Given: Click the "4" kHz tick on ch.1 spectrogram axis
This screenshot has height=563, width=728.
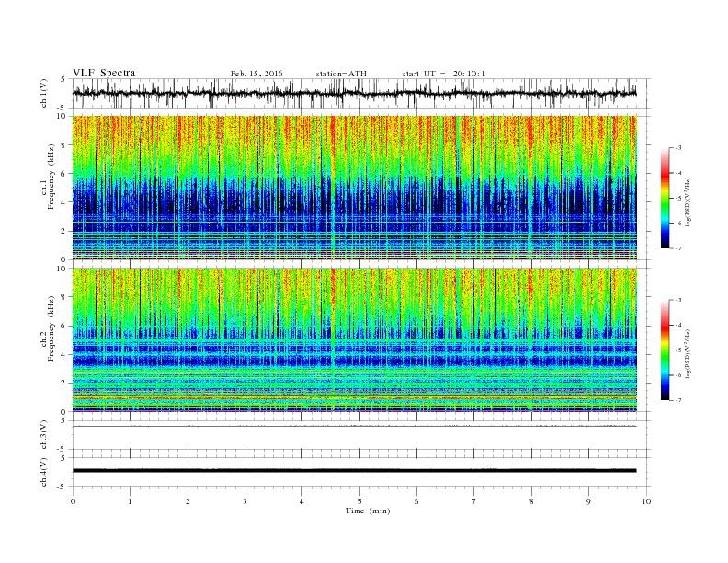Looking at the screenshot, I should pyautogui.click(x=64, y=202).
